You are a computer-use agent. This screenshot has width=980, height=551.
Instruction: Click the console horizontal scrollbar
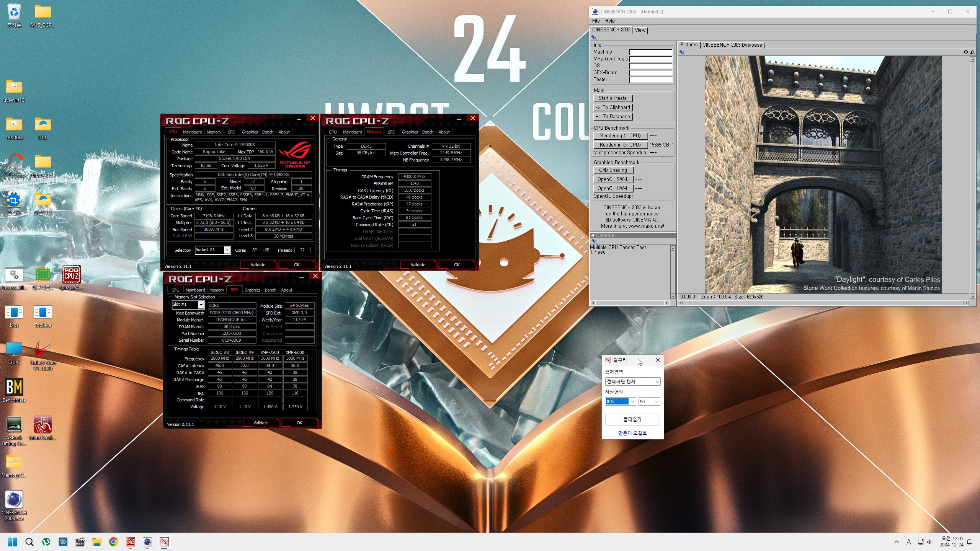coord(630,303)
